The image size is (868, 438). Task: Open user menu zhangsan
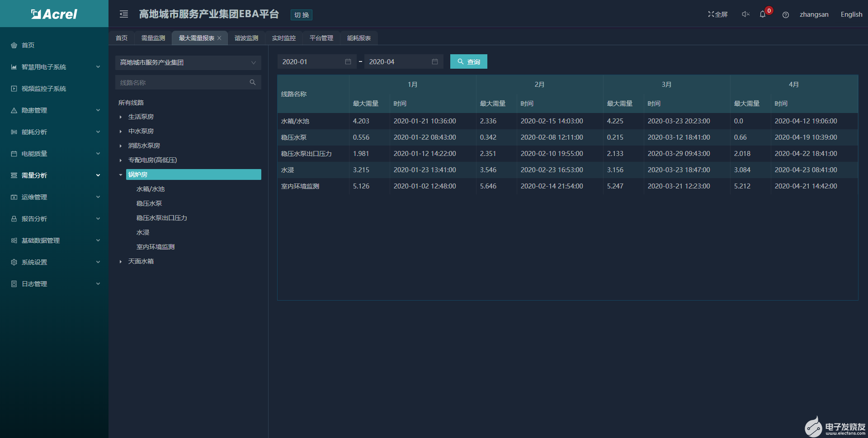(x=814, y=14)
